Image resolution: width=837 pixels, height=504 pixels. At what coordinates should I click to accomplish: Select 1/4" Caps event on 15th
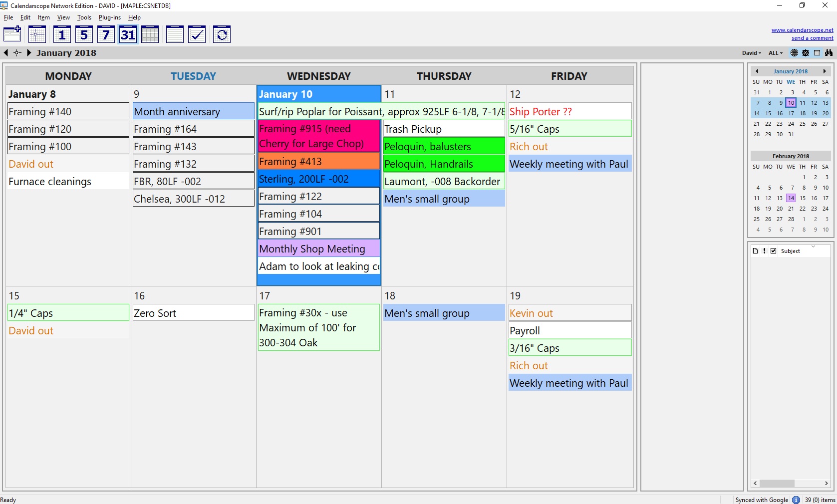click(x=68, y=313)
